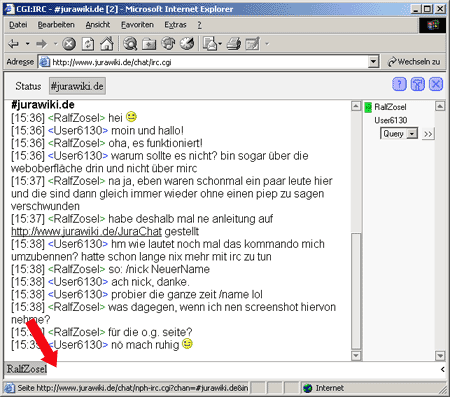Click the IE Back arrow button
The width and height of the screenshot is (450, 397).
(14, 44)
